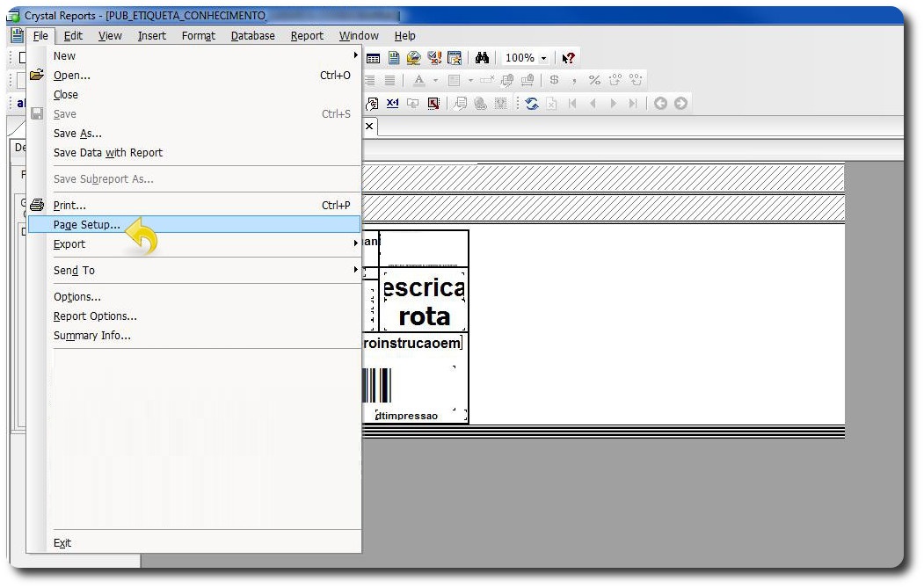Select the 'rota' field on report
The height and width of the screenshot is (588, 924).
pos(425,316)
